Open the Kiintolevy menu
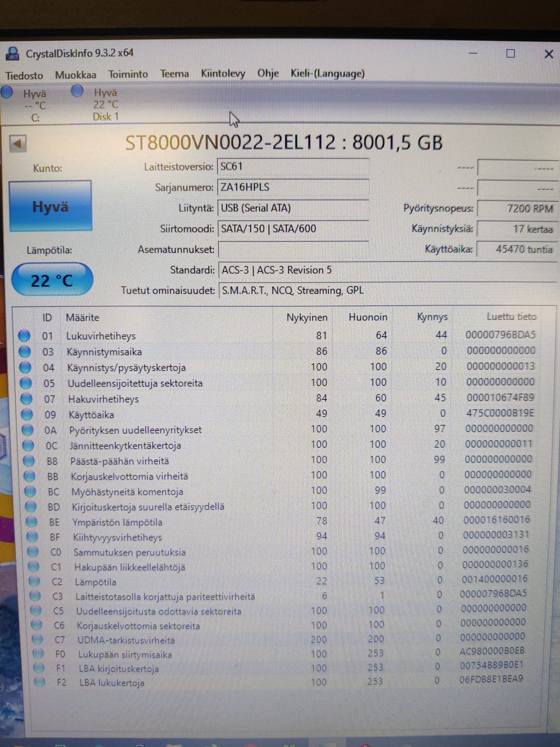Image resolution: width=560 pixels, height=747 pixels. (x=223, y=73)
